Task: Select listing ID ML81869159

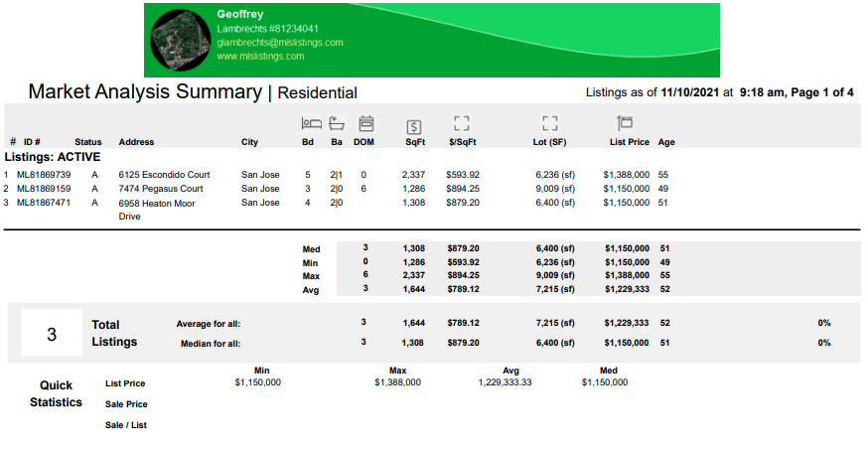Action: click(x=44, y=189)
